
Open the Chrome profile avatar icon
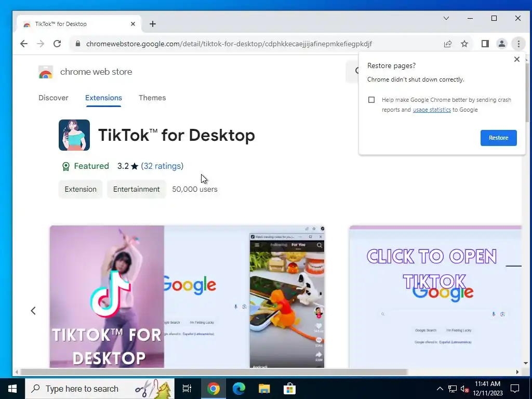point(501,44)
